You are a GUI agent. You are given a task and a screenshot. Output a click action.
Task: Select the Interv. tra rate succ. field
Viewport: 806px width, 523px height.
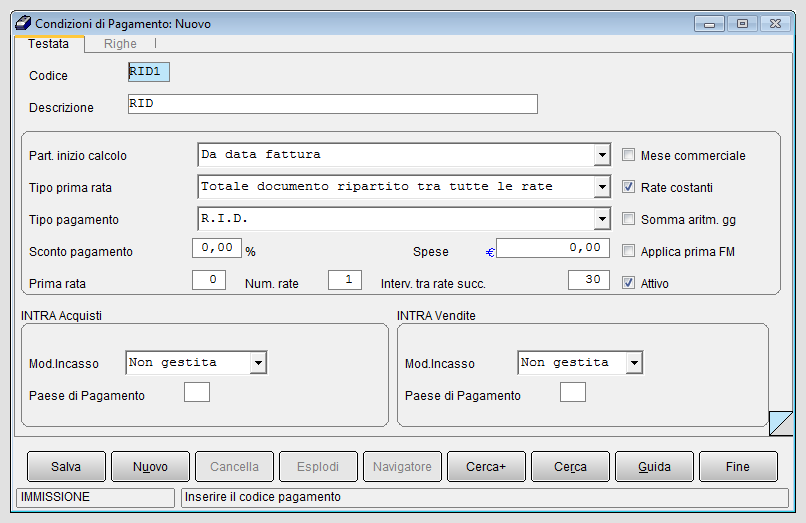[x=589, y=280]
